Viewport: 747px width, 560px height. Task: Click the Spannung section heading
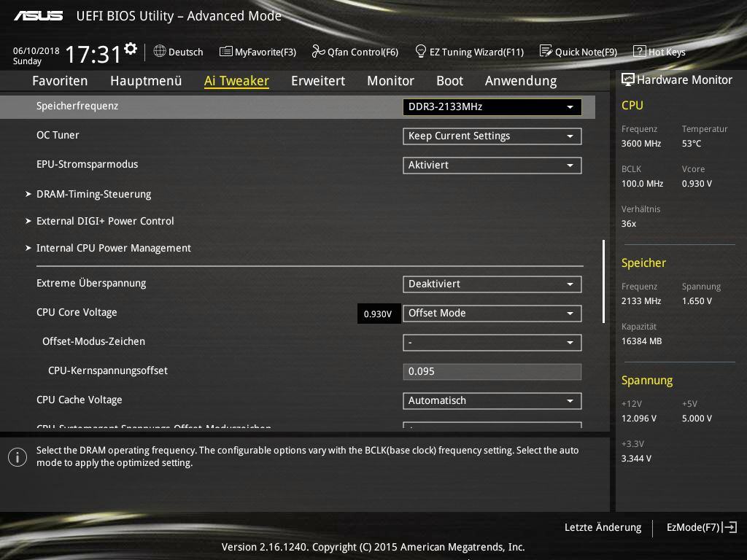pyautogui.click(x=647, y=381)
